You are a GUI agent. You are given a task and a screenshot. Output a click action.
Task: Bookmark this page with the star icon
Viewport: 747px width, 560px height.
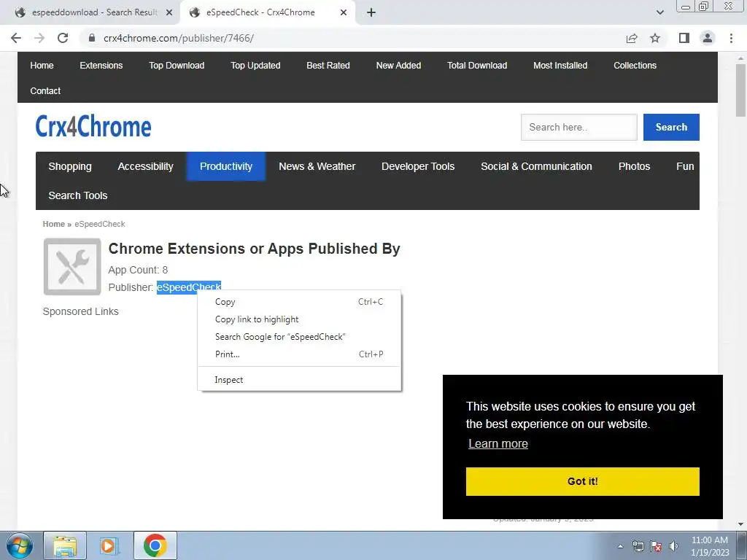click(x=655, y=38)
